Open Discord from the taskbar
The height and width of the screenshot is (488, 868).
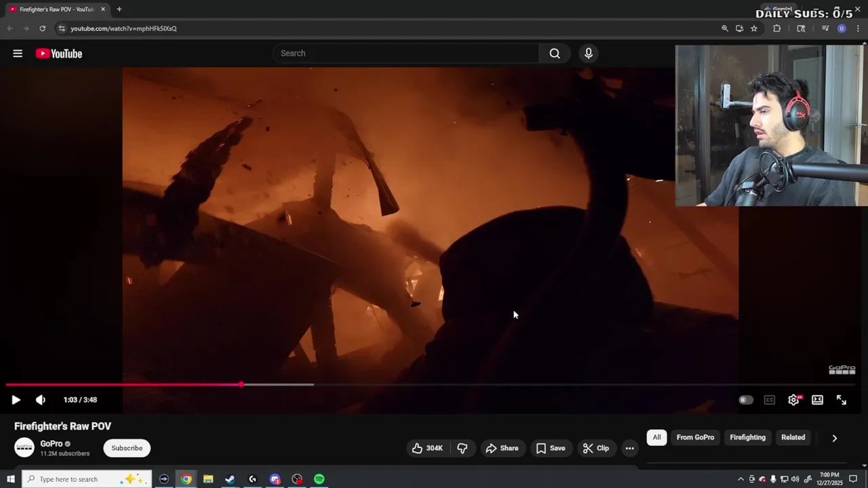pos(275,479)
